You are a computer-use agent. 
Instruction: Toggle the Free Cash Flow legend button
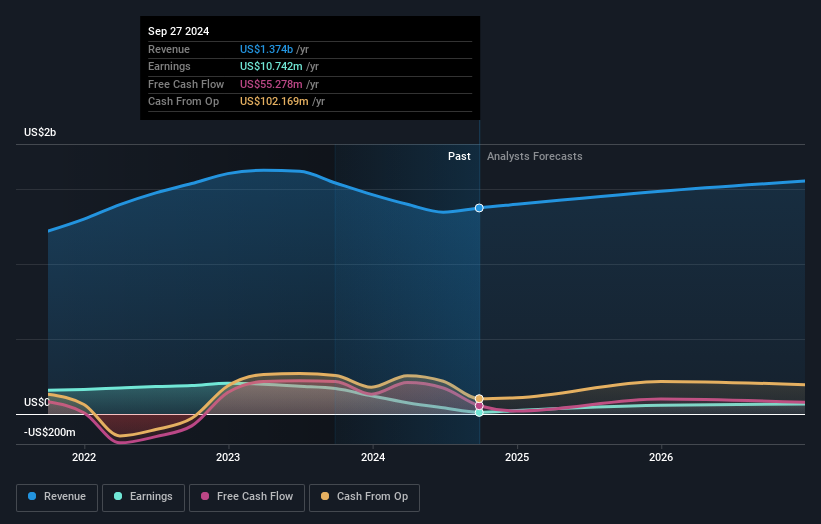pos(247,497)
